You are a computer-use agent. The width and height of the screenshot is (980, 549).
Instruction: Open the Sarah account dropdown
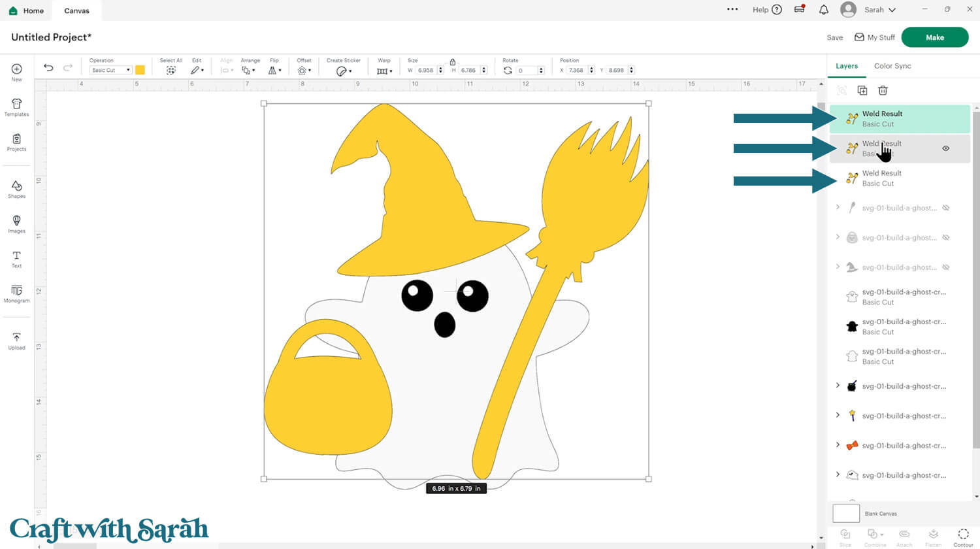click(879, 10)
